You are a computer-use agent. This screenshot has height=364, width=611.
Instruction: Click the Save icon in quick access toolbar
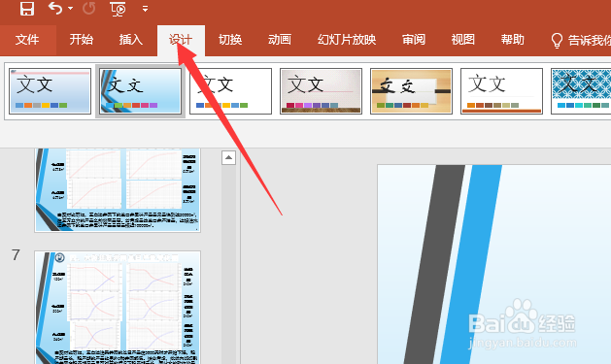click(27, 8)
